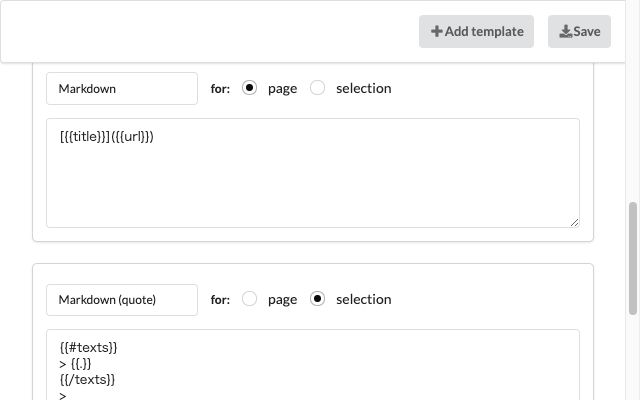Screen dimensions: 640x400
Task: Select page radio for Markdown template
Action: pyautogui.click(x=249, y=88)
